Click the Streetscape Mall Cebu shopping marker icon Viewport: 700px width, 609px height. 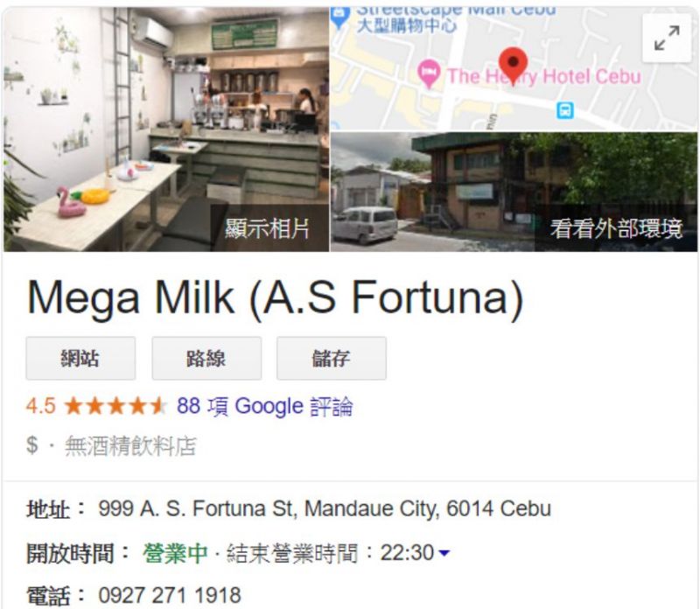pyautogui.click(x=339, y=17)
